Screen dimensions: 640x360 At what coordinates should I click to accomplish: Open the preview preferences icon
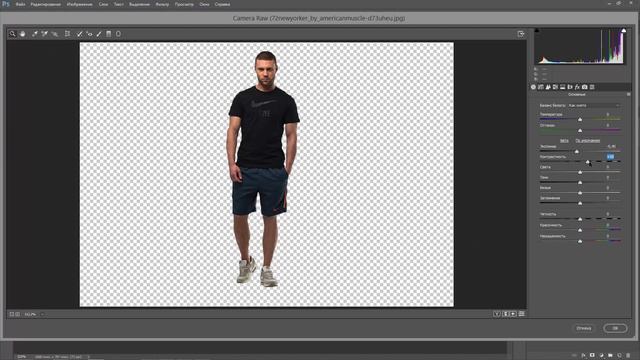coord(521,314)
